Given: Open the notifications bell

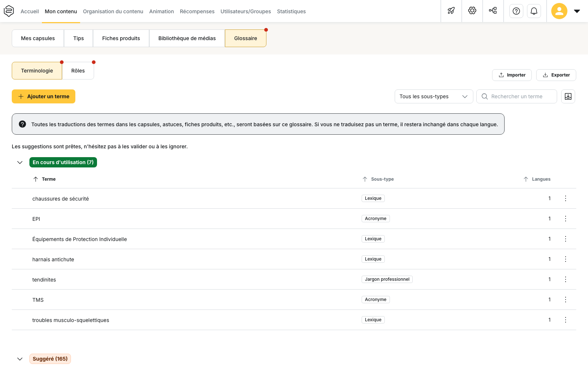Looking at the screenshot, I should pos(534,11).
